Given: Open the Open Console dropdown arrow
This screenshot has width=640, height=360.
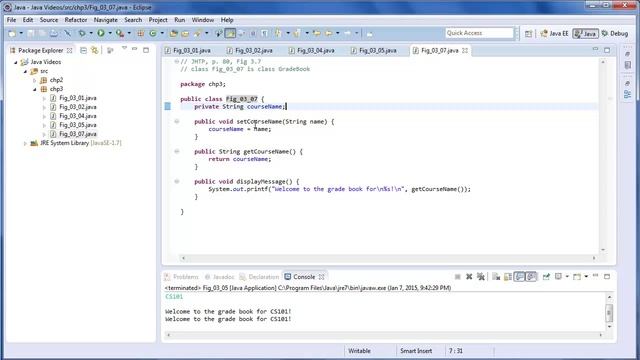Looking at the screenshot, I should (586, 277).
